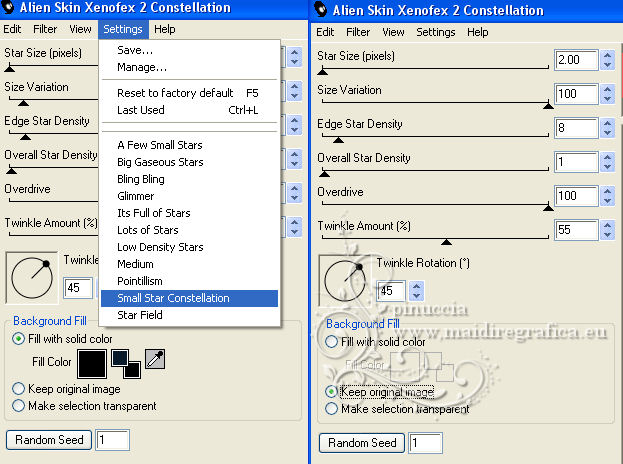Select Glimmer preset
This screenshot has height=464, width=623.
[190, 196]
